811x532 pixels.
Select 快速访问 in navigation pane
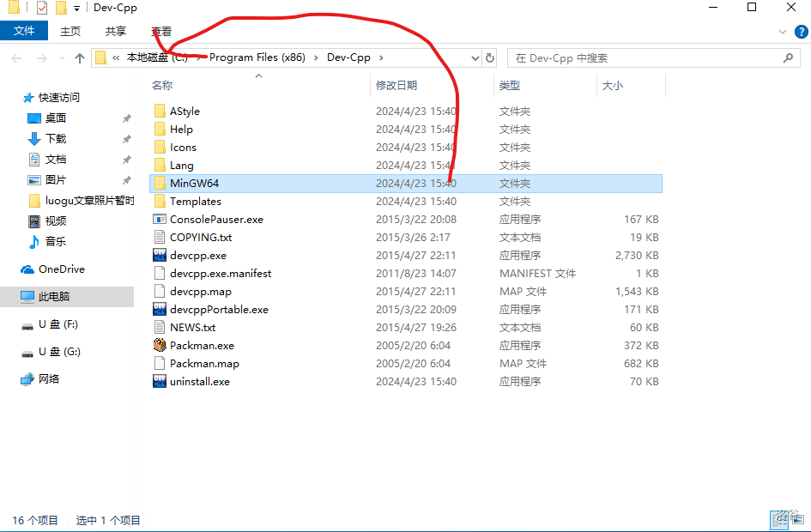tap(59, 97)
